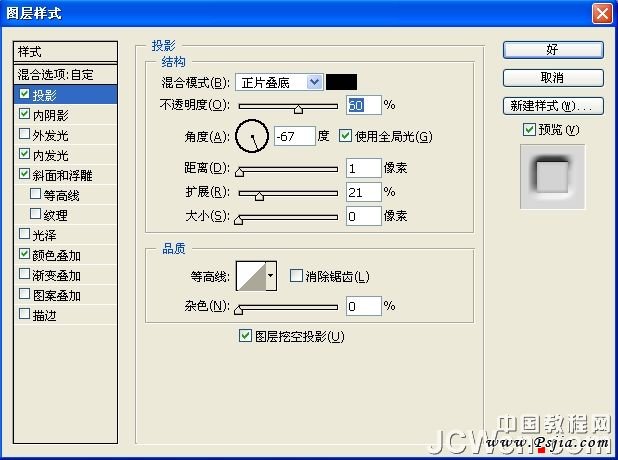Select the 内发光 style list row
The width and height of the screenshot is (618, 460).
[65, 155]
